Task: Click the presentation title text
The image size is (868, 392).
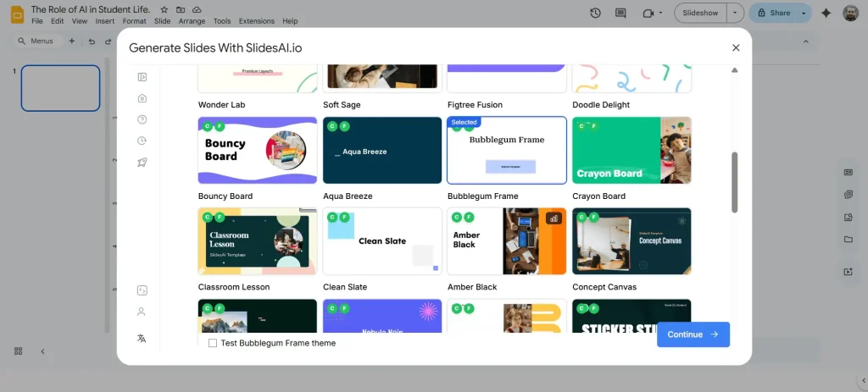Action: click(x=90, y=9)
